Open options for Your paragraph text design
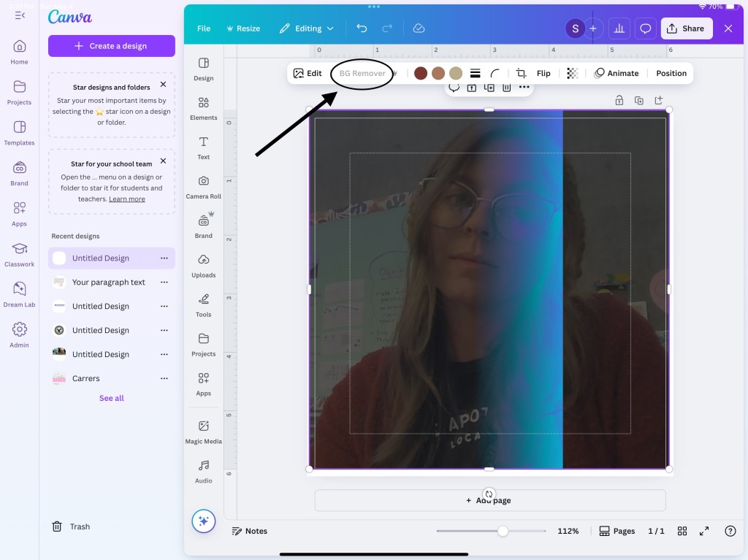The width and height of the screenshot is (748, 560). 164,283
